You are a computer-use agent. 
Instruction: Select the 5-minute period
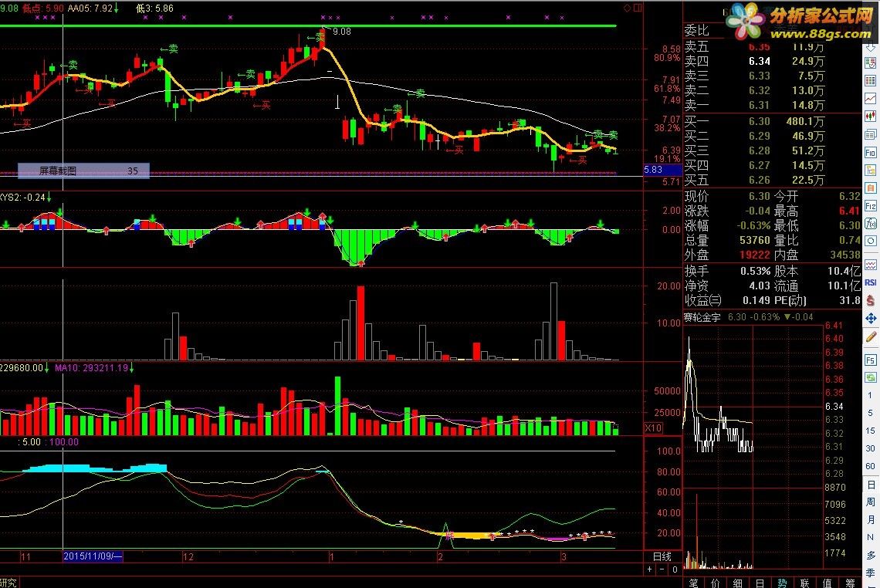click(x=871, y=413)
